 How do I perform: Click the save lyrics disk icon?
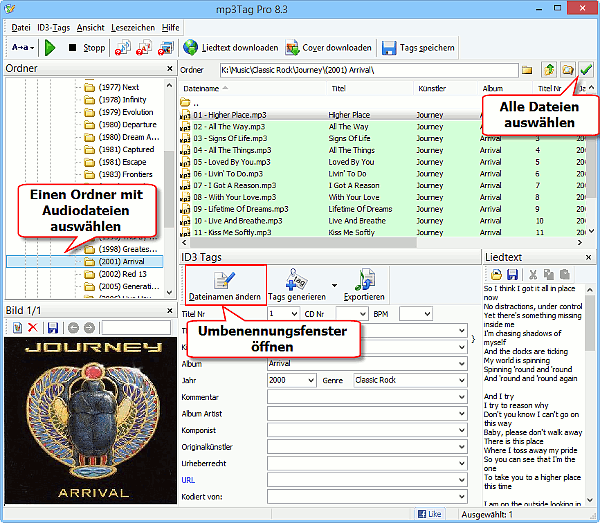512,274
